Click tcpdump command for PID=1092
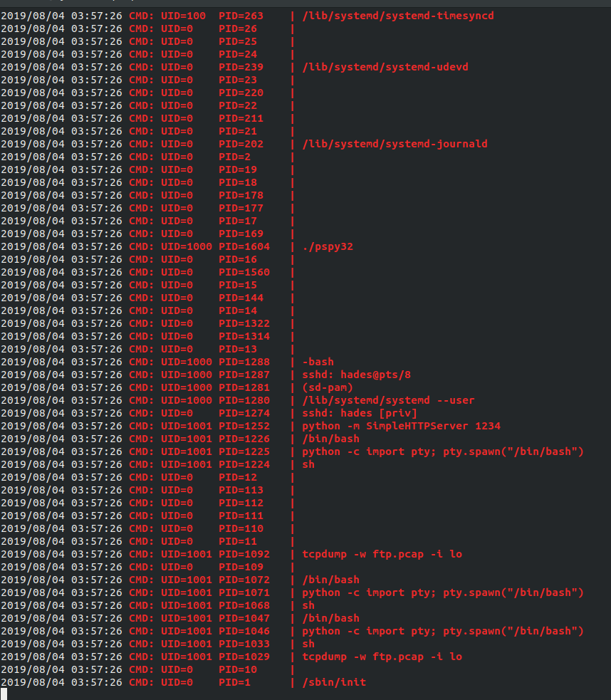This screenshot has height=700, width=611. click(382, 554)
